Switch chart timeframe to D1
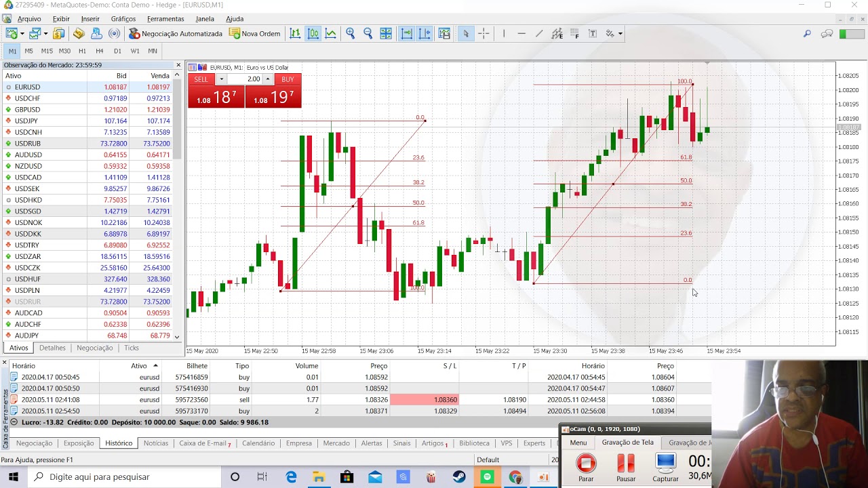Screen dimensions: 868x488 click(117, 51)
